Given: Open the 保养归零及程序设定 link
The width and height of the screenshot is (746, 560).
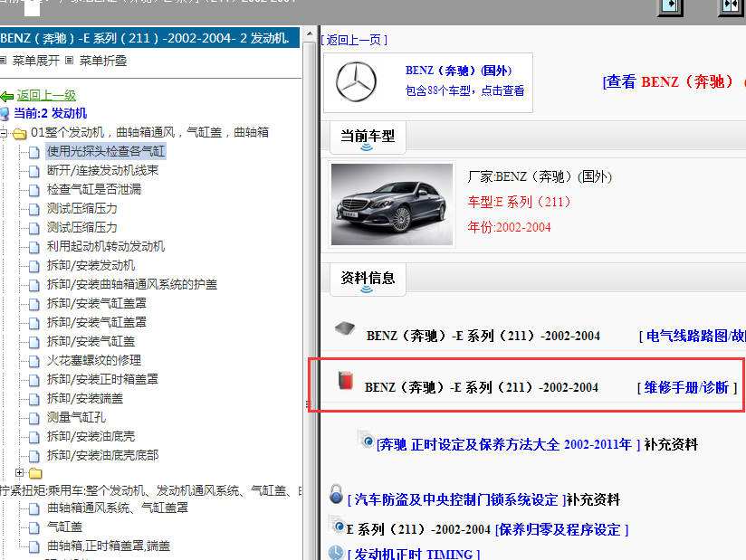Looking at the screenshot, I should tap(562, 530).
